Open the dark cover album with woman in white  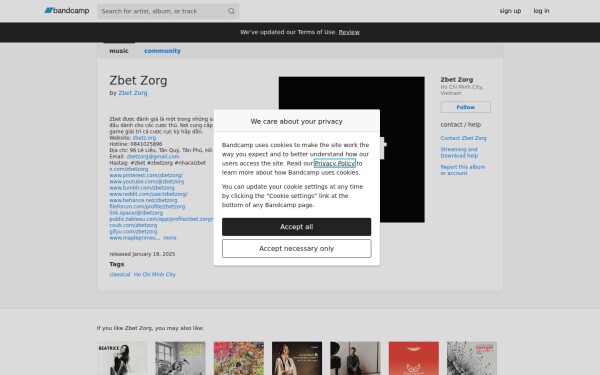pyautogui.click(x=297, y=358)
